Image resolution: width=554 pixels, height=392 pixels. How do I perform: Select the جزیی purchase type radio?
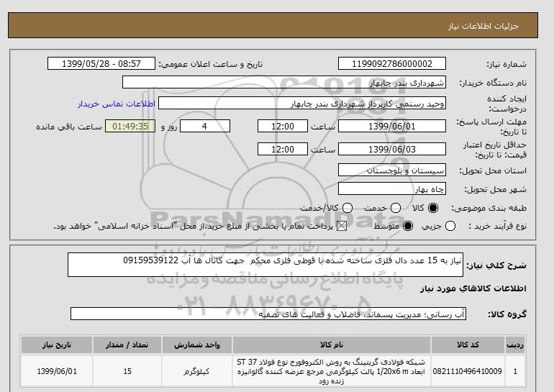[450, 226]
